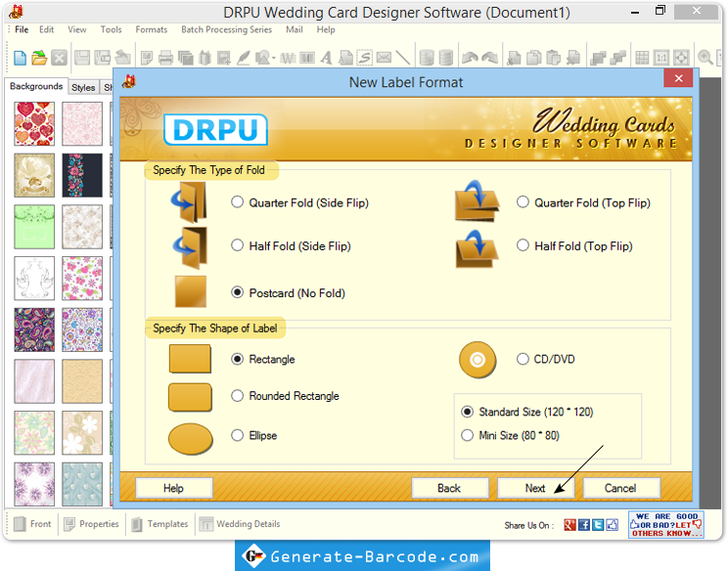The width and height of the screenshot is (728, 571).
Task: Open the Tools menu
Action: click(x=111, y=29)
